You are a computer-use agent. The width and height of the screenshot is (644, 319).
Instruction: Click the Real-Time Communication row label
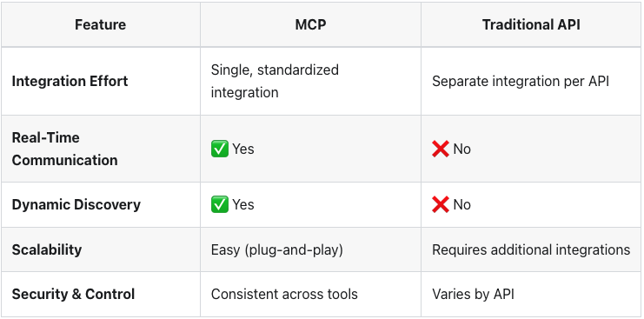pos(64,149)
